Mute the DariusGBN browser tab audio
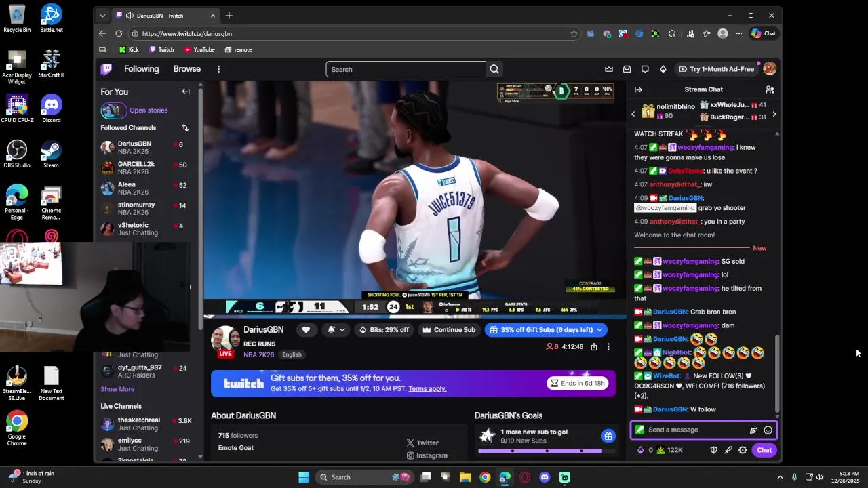This screenshot has width=868, height=488. (x=129, y=16)
